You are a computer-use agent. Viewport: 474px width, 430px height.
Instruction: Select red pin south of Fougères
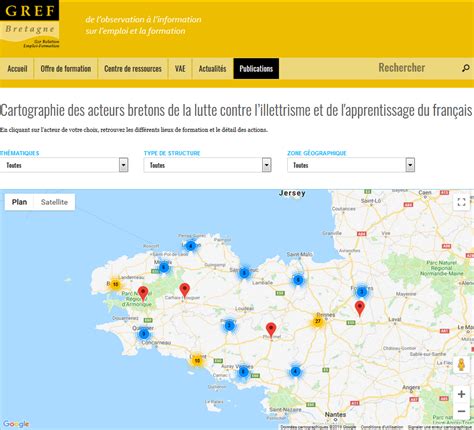pyautogui.click(x=360, y=308)
